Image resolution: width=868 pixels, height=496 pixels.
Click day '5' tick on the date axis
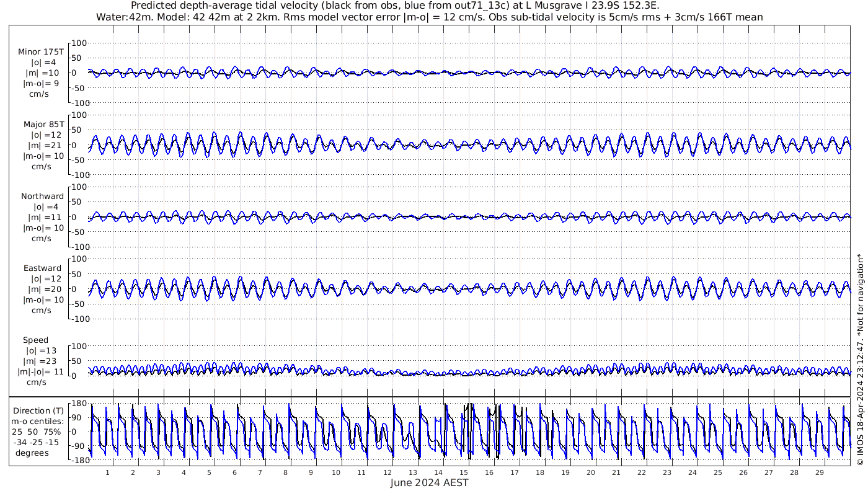pyautogui.click(x=209, y=472)
